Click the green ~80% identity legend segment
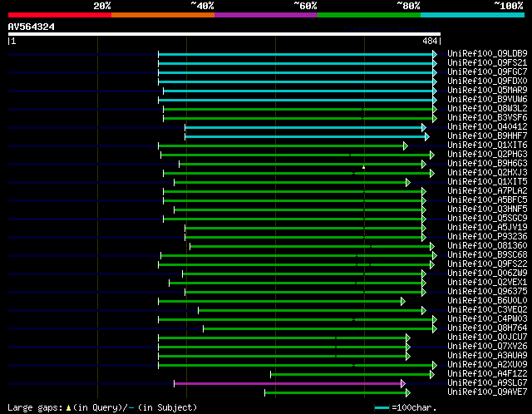The image size is (532, 414). (369, 15)
